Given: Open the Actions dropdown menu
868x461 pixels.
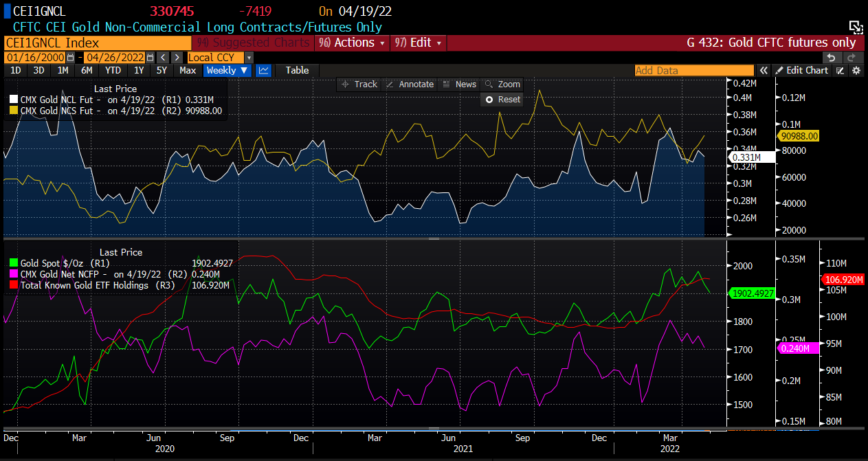Looking at the screenshot, I should click(x=353, y=43).
